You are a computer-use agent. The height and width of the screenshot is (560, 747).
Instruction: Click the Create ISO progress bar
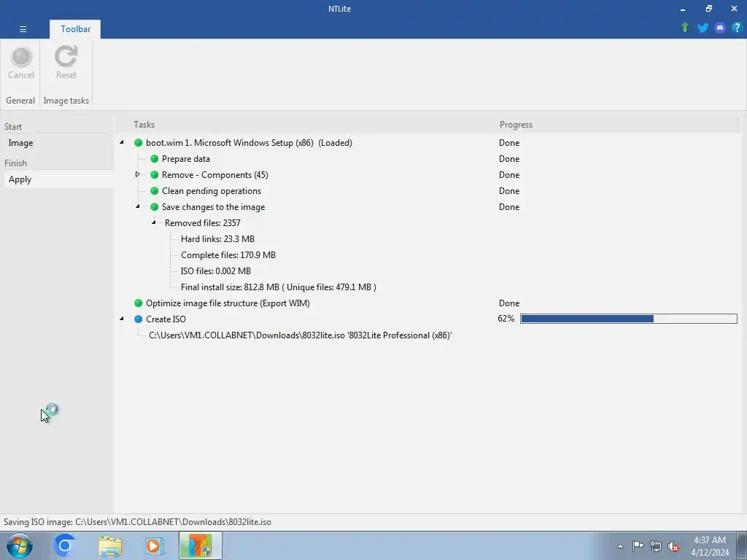[x=628, y=319]
